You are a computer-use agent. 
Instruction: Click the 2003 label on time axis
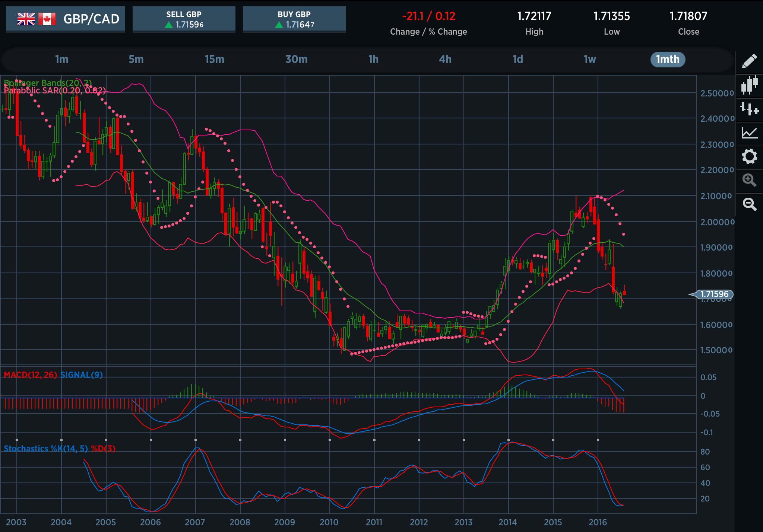tap(16, 522)
